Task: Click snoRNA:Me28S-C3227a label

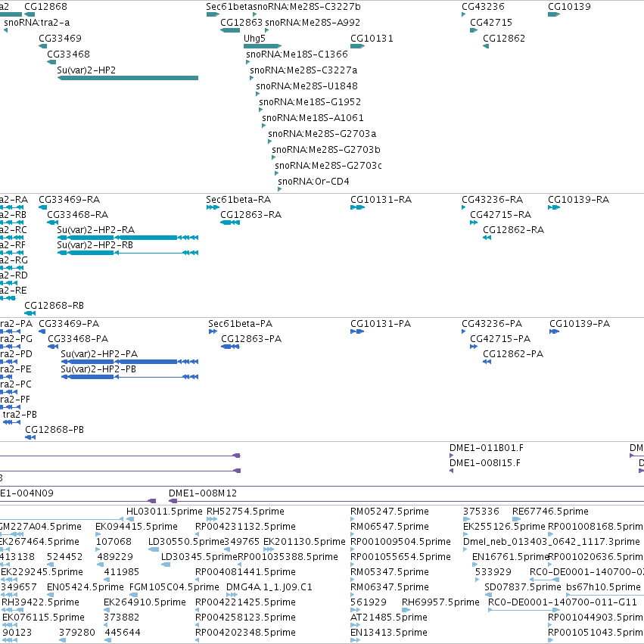Action: pyautogui.click(x=303, y=70)
